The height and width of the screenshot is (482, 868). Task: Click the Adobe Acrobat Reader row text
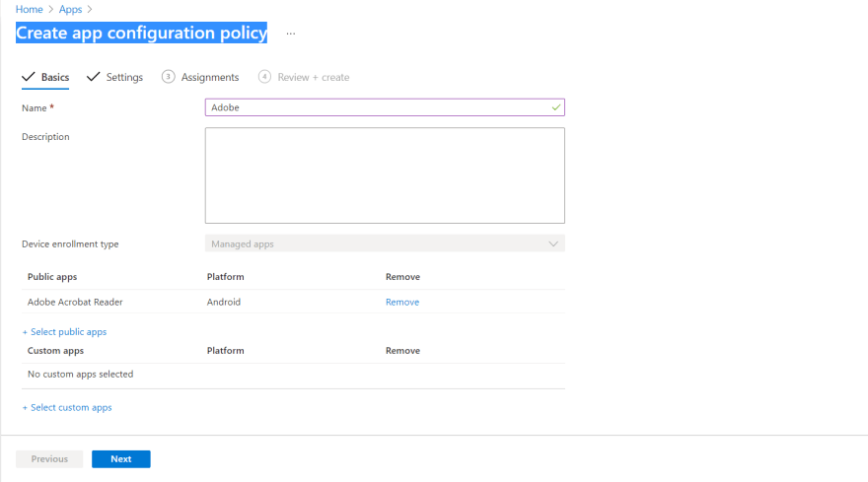pos(75,302)
